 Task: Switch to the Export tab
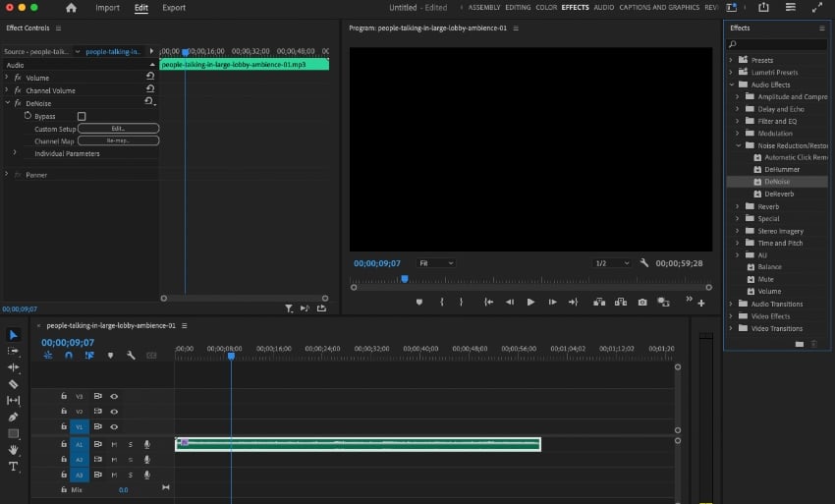[x=174, y=8]
